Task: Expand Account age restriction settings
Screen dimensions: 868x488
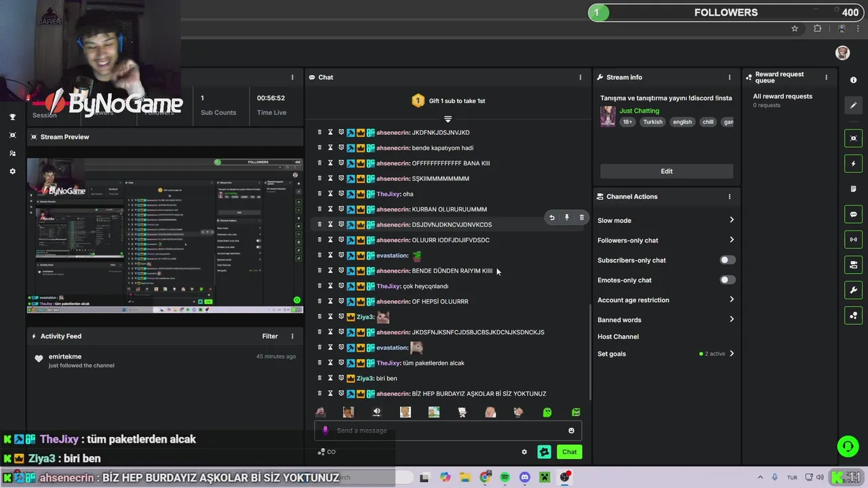Action: [731, 300]
